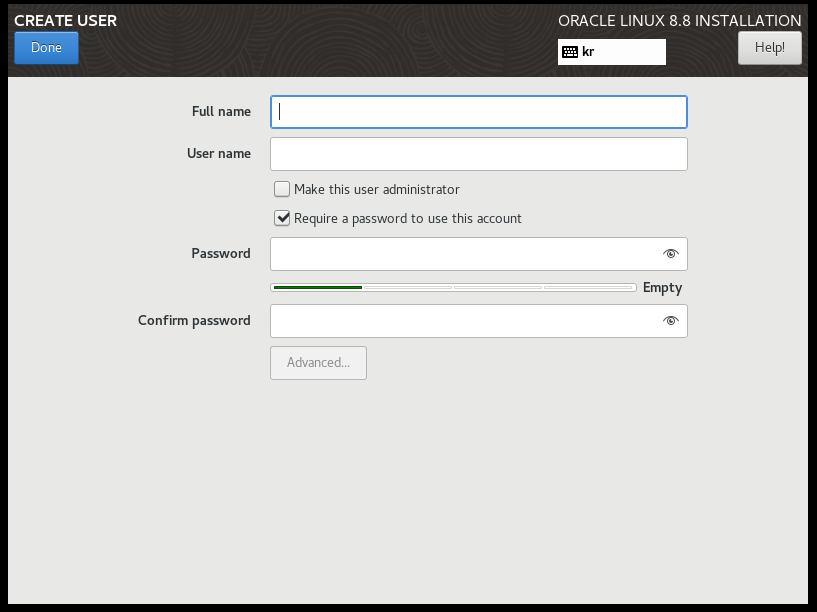Image resolution: width=817 pixels, height=612 pixels.
Task: Click the CREATE USER heading
Action: 66,21
